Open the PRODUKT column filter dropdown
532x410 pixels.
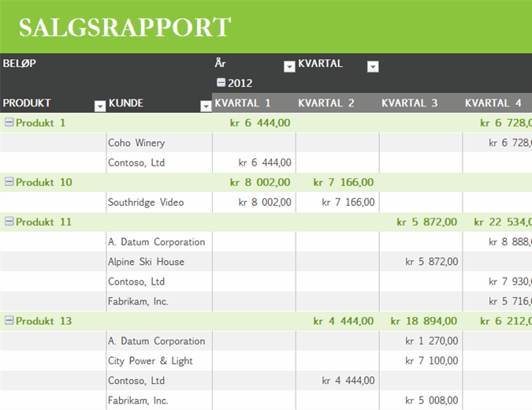(x=99, y=106)
